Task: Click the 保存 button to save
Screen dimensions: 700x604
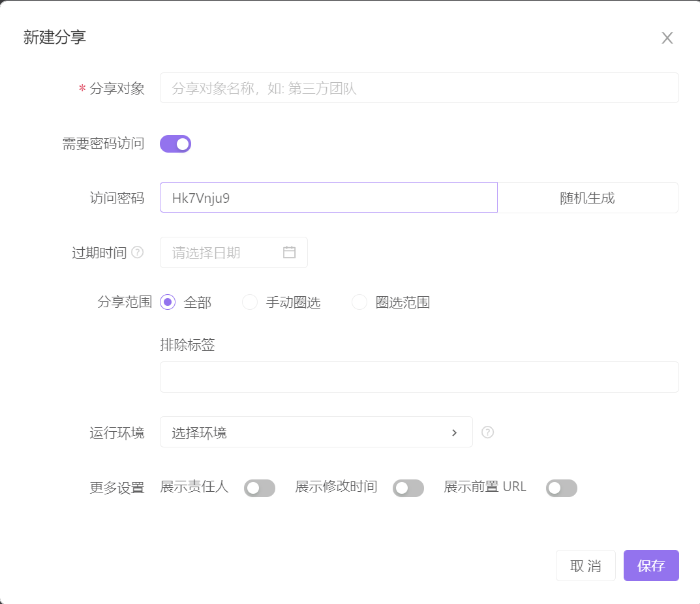Action: tap(650, 566)
